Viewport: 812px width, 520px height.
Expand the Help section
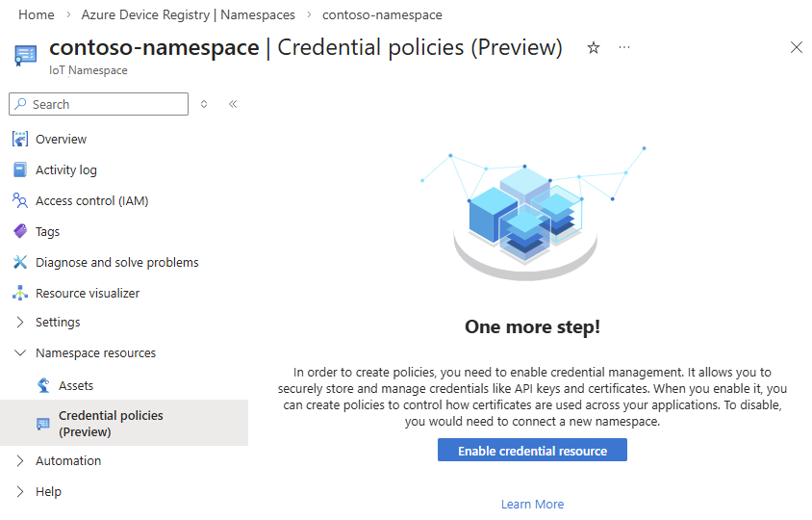click(x=20, y=492)
